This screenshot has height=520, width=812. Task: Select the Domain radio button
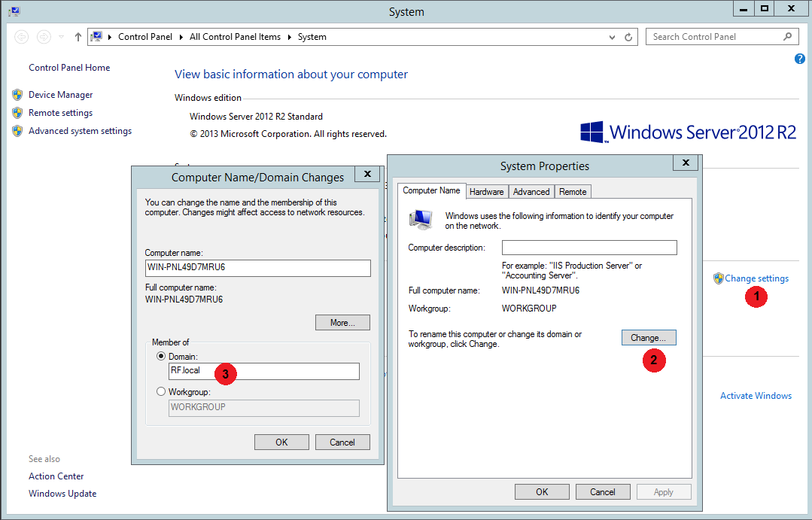coord(161,356)
